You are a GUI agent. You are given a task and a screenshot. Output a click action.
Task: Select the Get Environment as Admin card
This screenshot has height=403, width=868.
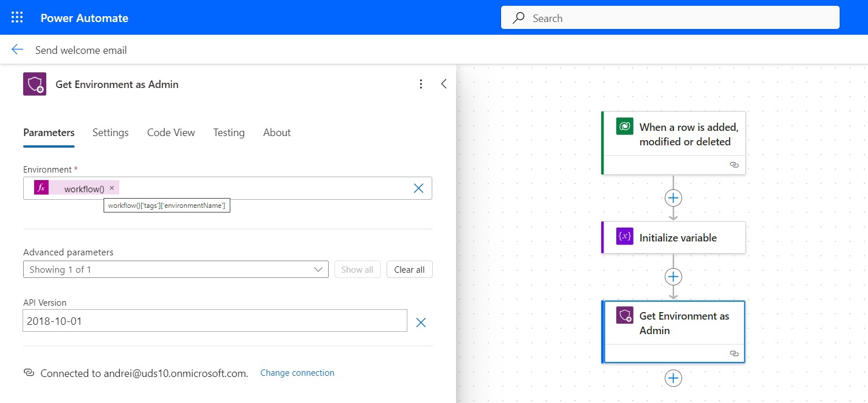click(x=674, y=332)
